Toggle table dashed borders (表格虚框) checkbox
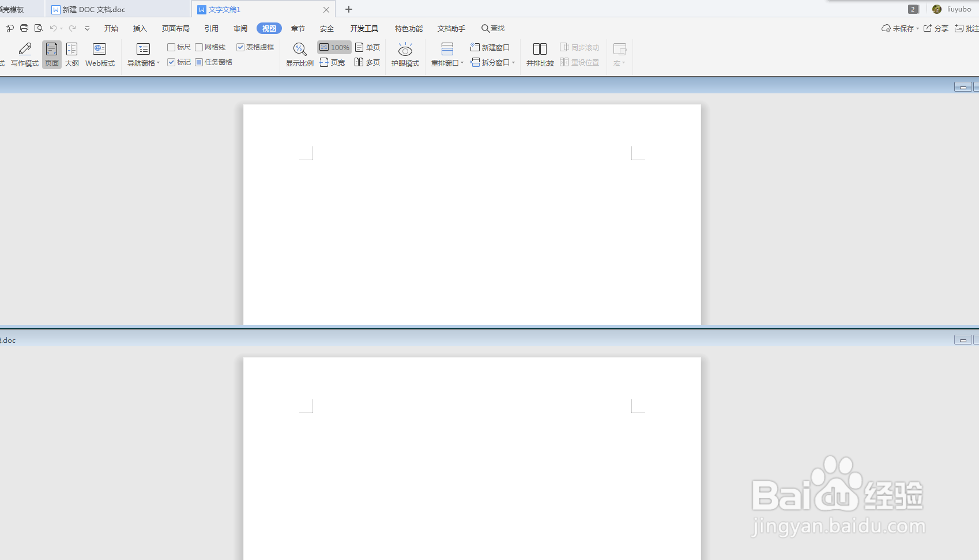Screen dimensions: 979x560 tap(240, 47)
